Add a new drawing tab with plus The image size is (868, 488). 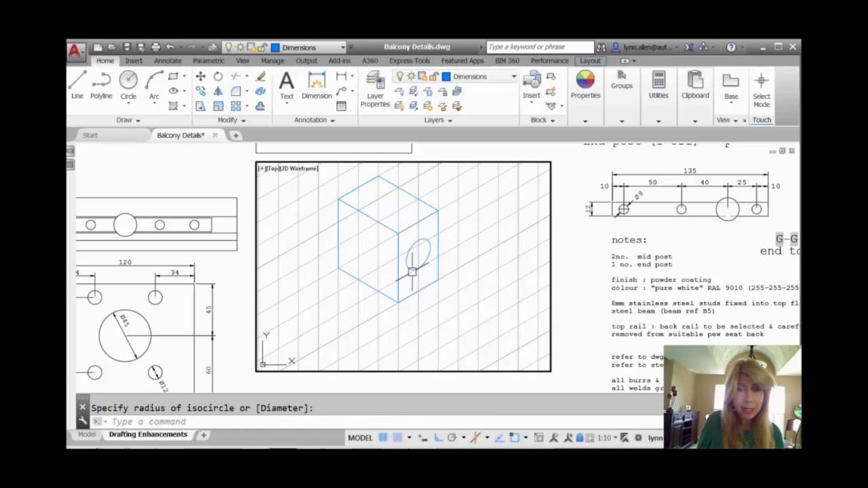tap(235, 136)
